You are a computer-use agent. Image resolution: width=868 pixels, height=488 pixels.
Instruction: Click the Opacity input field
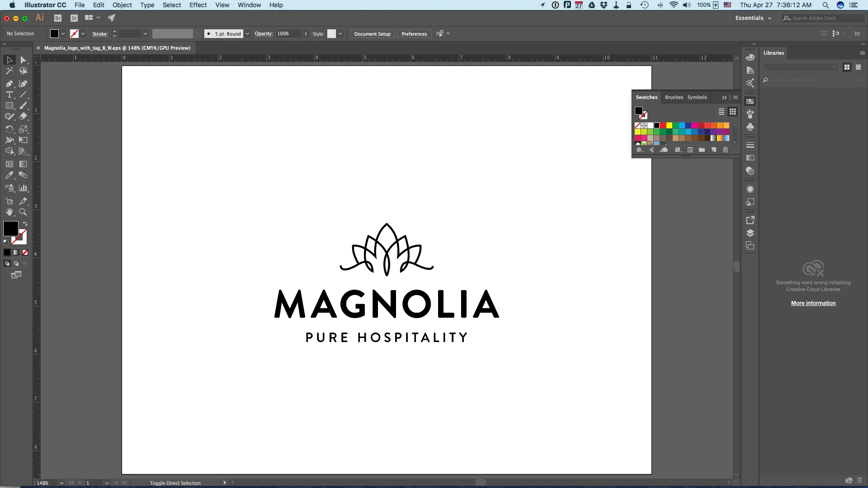pos(288,34)
